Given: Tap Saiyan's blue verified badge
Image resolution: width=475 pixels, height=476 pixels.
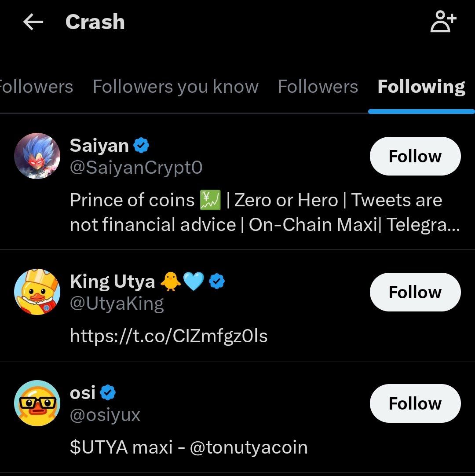Looking at the screenshot, I should coord(141,145).
